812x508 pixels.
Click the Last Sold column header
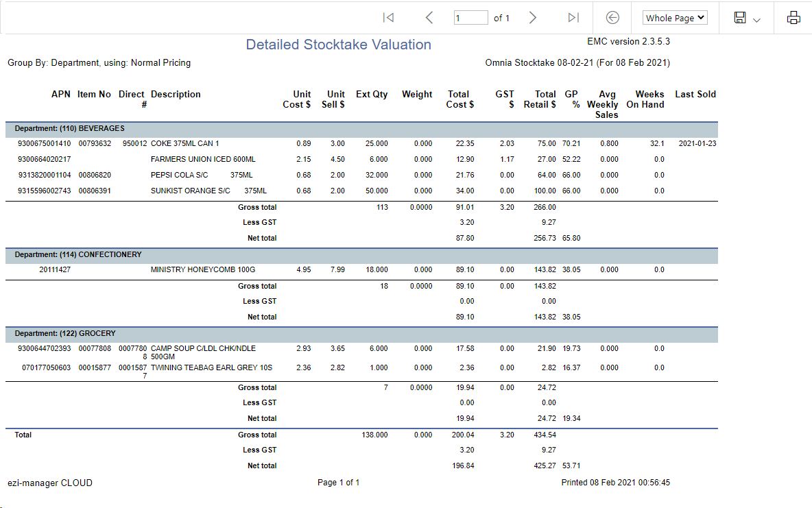695,94
